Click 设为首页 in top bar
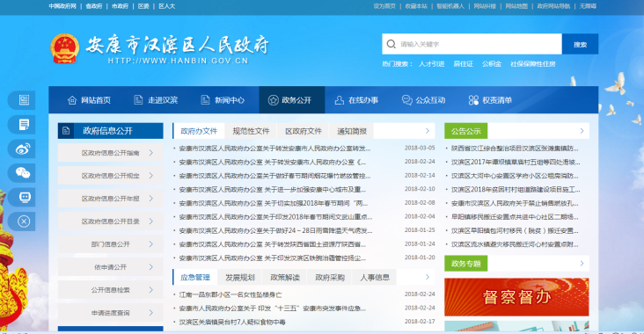Image resolution: width=644 pixels, height=334 pixels. 384,6
